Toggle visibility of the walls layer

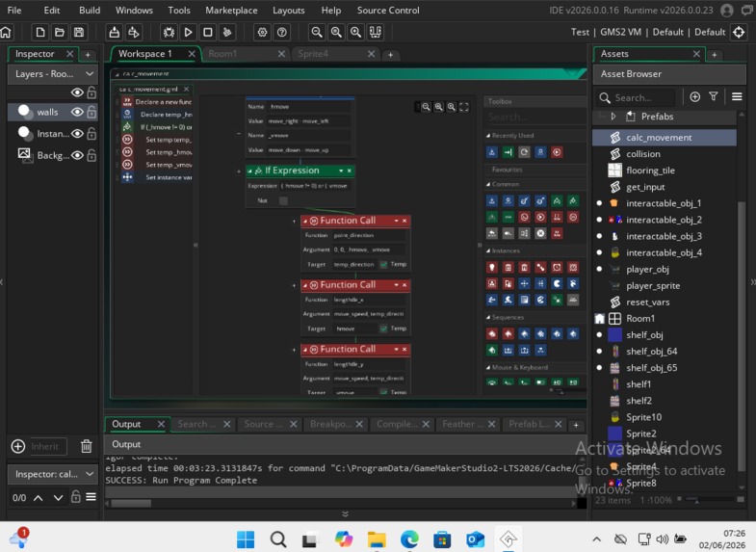click(77, 112)
